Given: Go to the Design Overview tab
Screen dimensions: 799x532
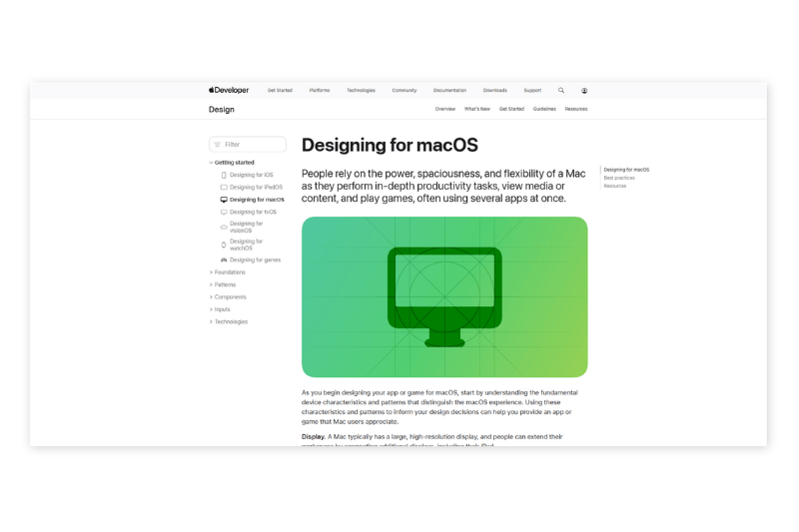Looking at the screenshot, I should [444, 109].
